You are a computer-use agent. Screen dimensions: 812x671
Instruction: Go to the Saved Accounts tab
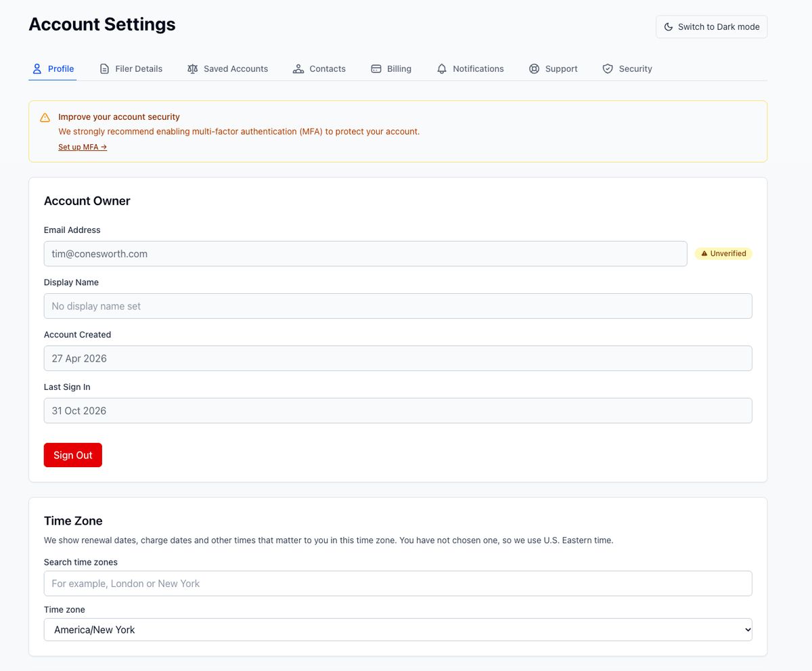[x=228, y=68]
